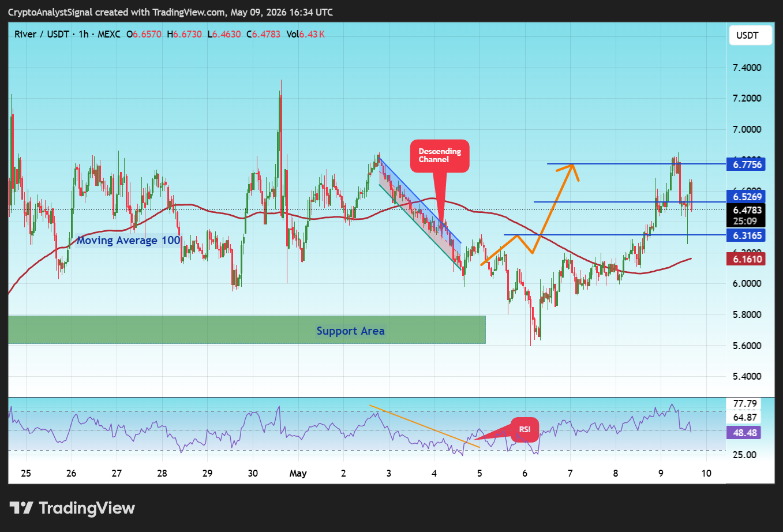Click the red 6.1610 moving average label

tap(747, 259)
